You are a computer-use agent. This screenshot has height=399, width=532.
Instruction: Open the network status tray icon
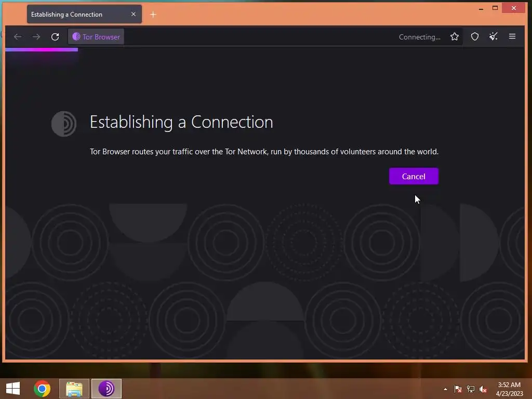click(471, 389)
